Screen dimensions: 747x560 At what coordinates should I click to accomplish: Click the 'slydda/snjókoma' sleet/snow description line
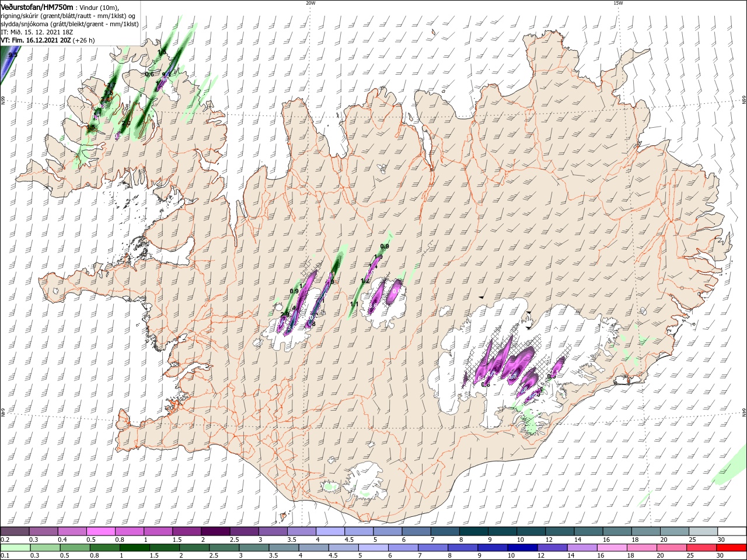point(69,24)
